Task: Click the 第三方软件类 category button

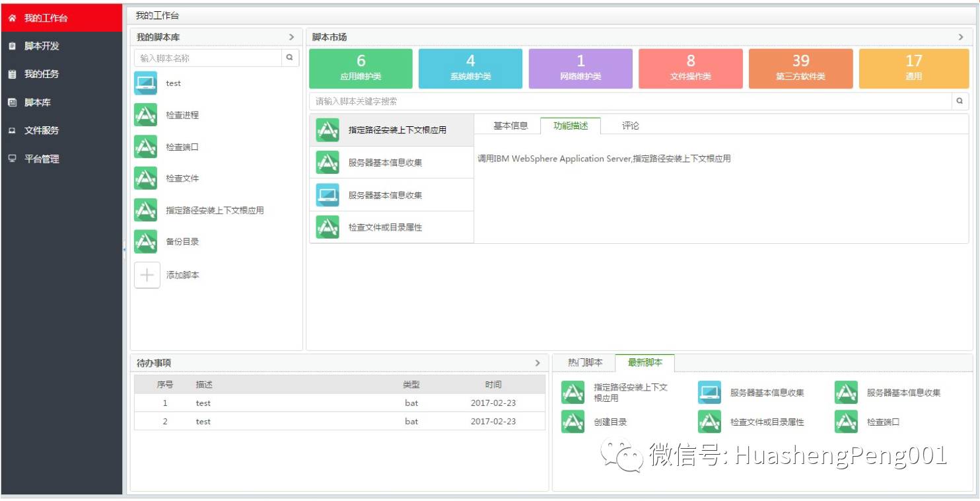Action: tap(800, 68)
